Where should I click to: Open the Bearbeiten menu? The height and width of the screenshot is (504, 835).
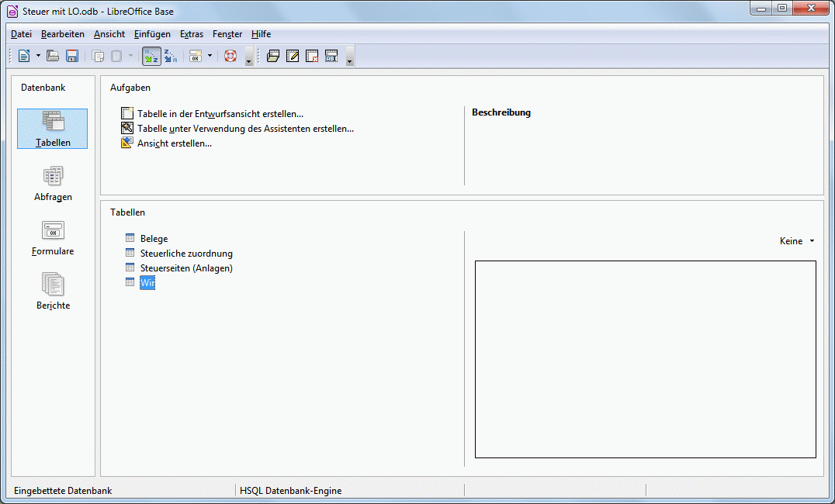pyautogui.click(x=63, y=34)
